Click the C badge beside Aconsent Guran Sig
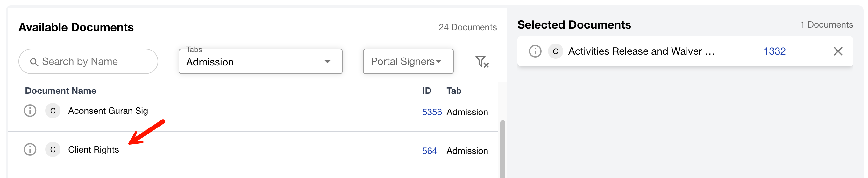Screen dimensions: 868x178 point(53,111)
